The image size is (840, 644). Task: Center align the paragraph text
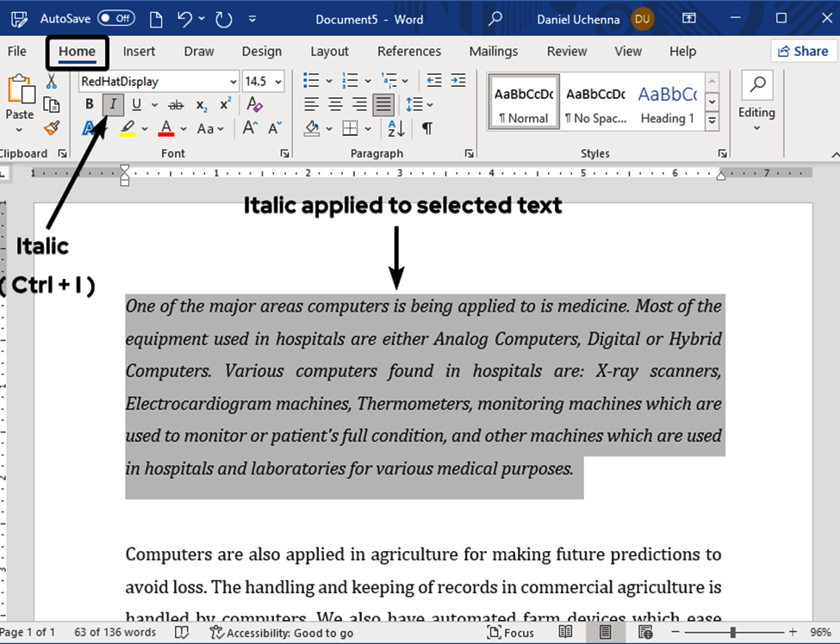coord(335,105)
